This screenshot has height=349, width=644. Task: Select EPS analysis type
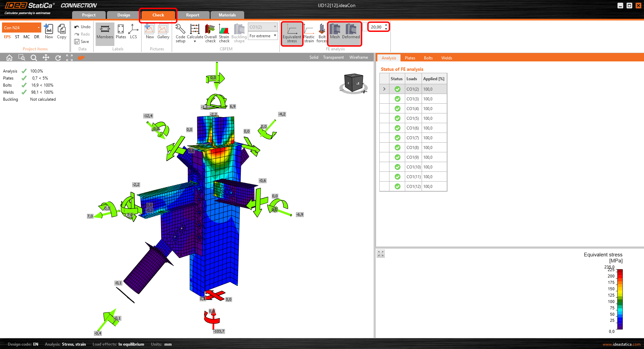(7, 37)
